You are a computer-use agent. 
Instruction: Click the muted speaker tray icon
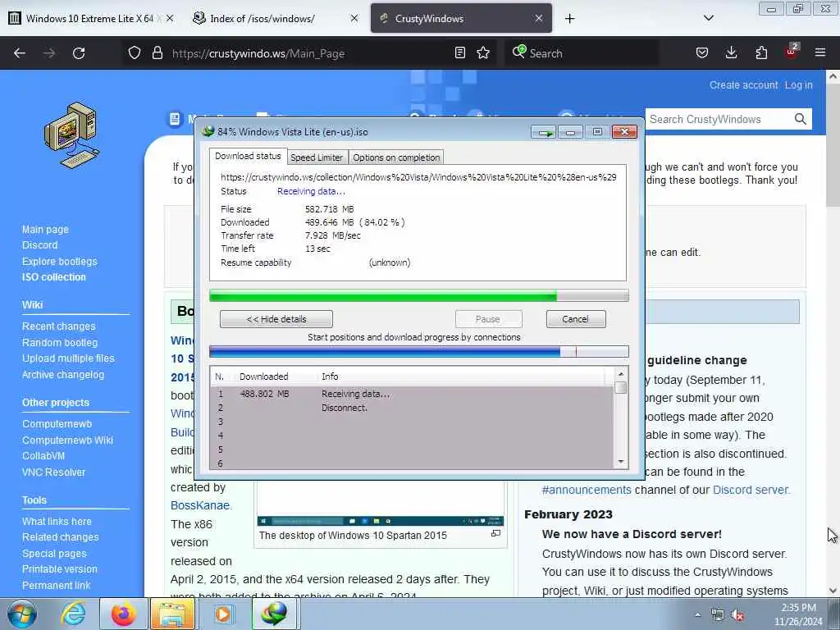pyautogui.click(x=737, y=615)
